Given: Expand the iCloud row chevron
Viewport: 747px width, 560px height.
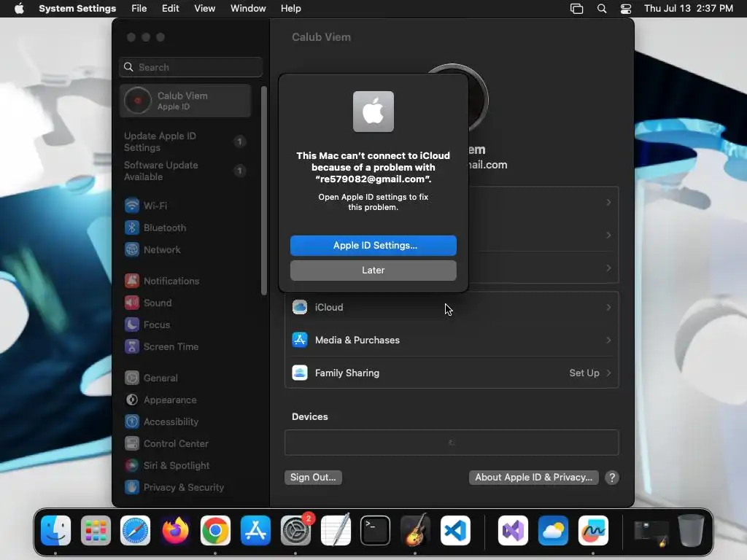Looking at the screenshot, I should pos(609,308).
